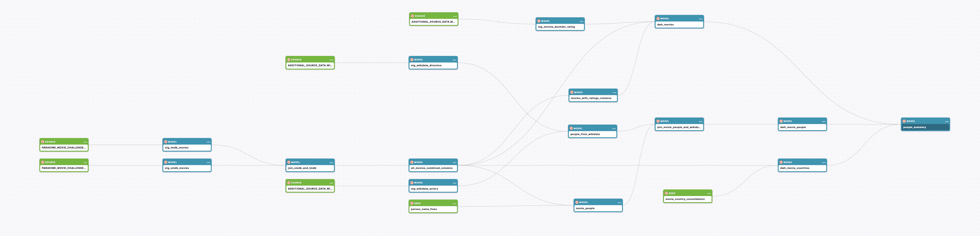The height and width of the screenshot is (236, 980).
Task: Click the dbt icon on the dwh_movie_countries node
Action: tap(781, 162)
